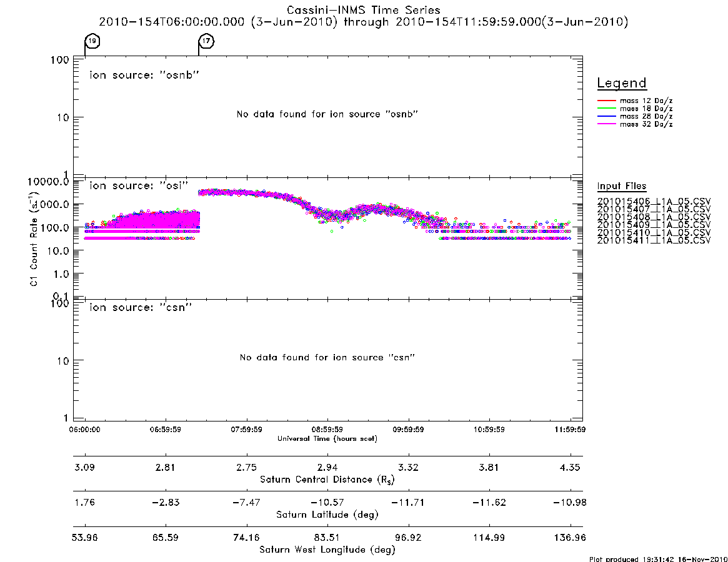
Task: Click the 83.51 longitude value
Action: coord(327,538)
